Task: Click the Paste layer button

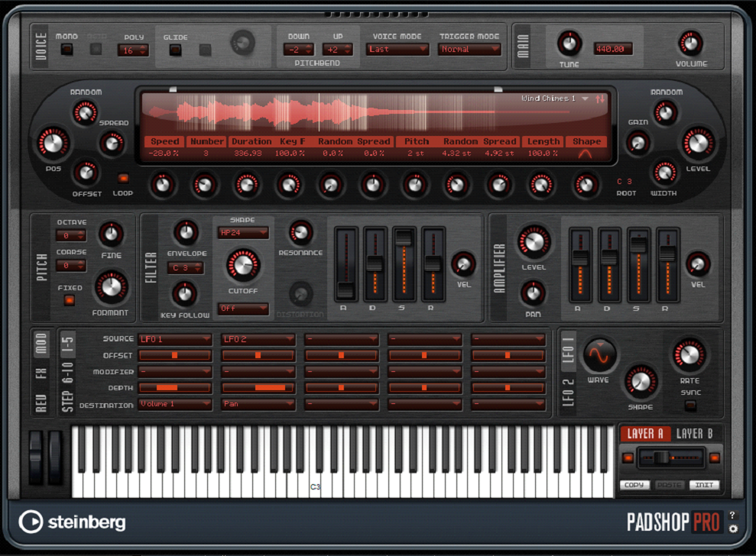Action: tap(669, 485)
